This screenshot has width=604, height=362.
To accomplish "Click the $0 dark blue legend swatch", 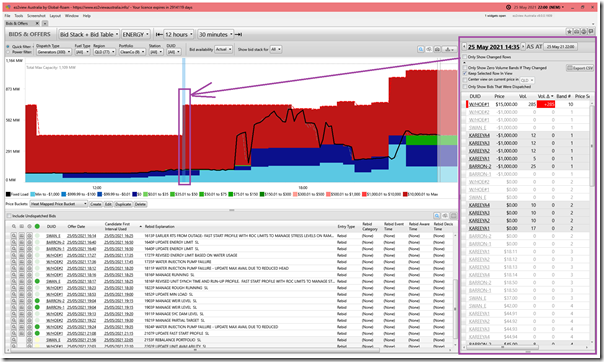I will tap(134, 194).
